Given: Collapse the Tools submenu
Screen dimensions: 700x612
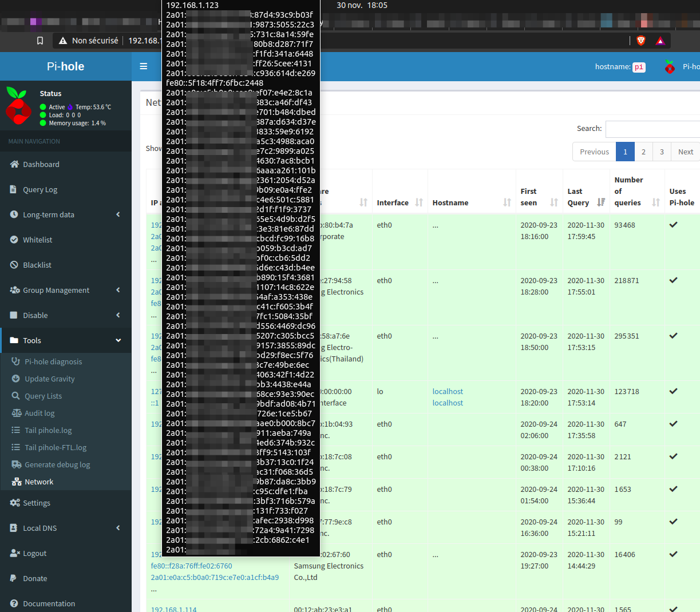Looking at the screenshot, I should coord(66,340).
